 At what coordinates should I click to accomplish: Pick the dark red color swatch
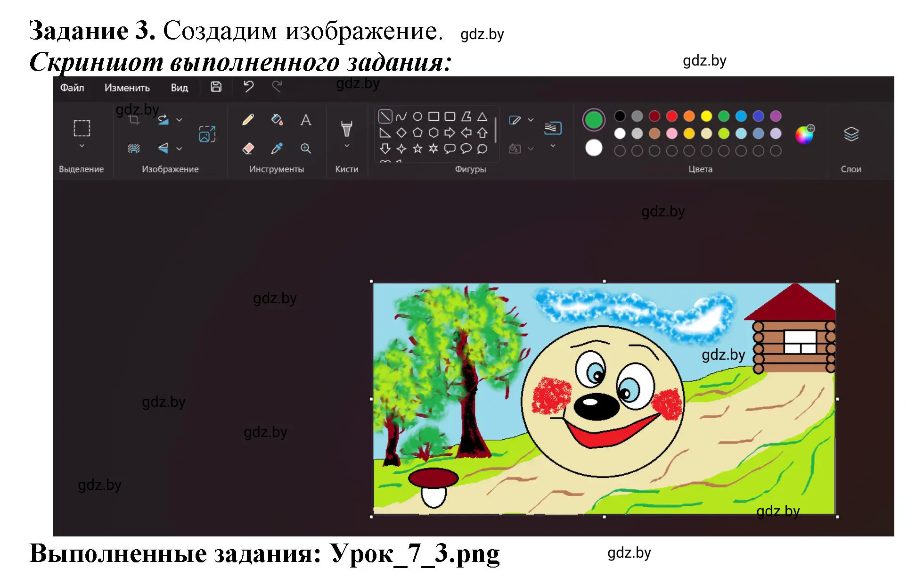click(654, 116)
